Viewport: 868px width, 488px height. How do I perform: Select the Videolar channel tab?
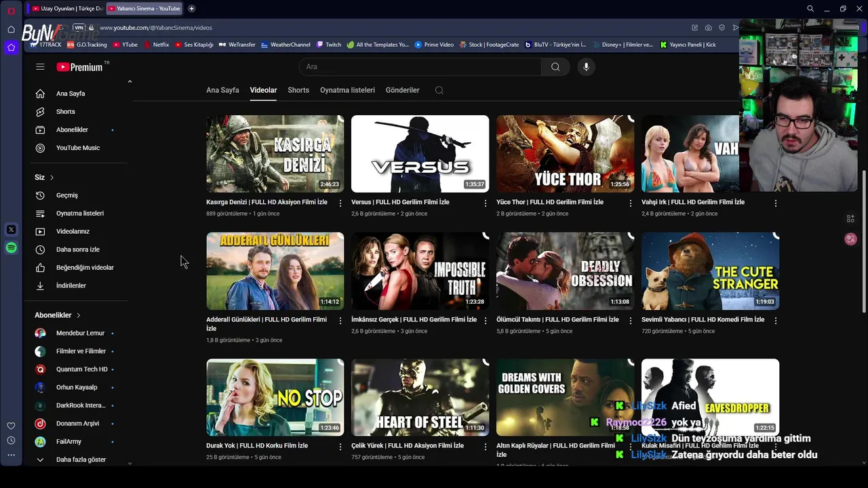coord(263,90)
